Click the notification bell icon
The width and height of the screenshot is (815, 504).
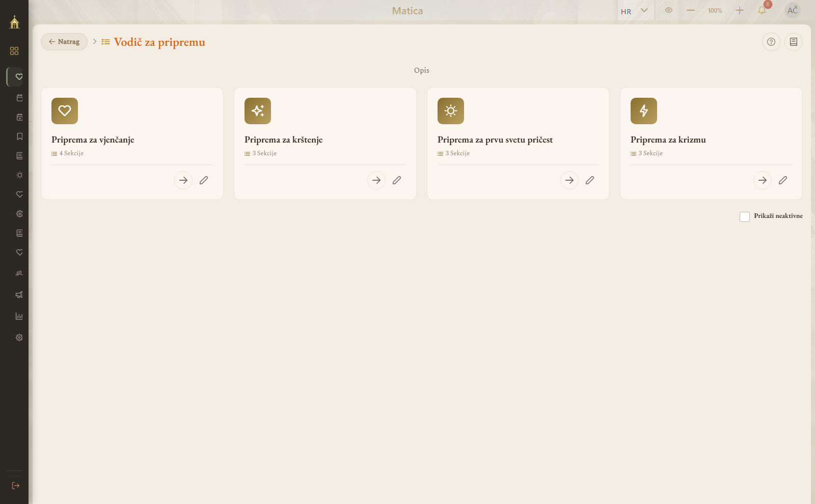pyautogui.click(x=762, y=10)
